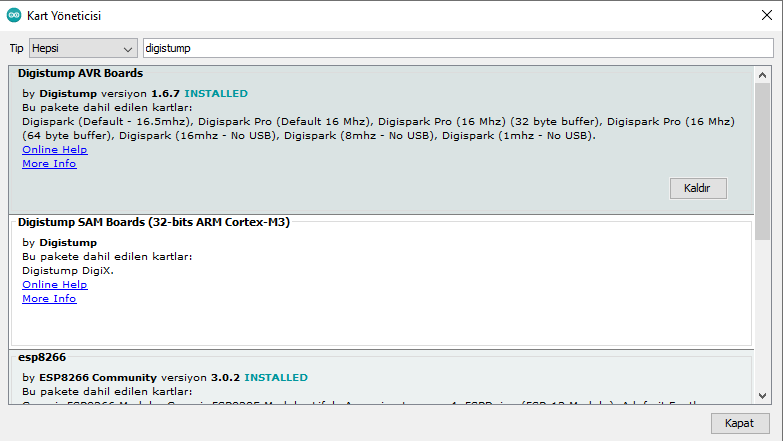Click the Digistump DigiX board text
783x441 pixels.
point(68,271)
